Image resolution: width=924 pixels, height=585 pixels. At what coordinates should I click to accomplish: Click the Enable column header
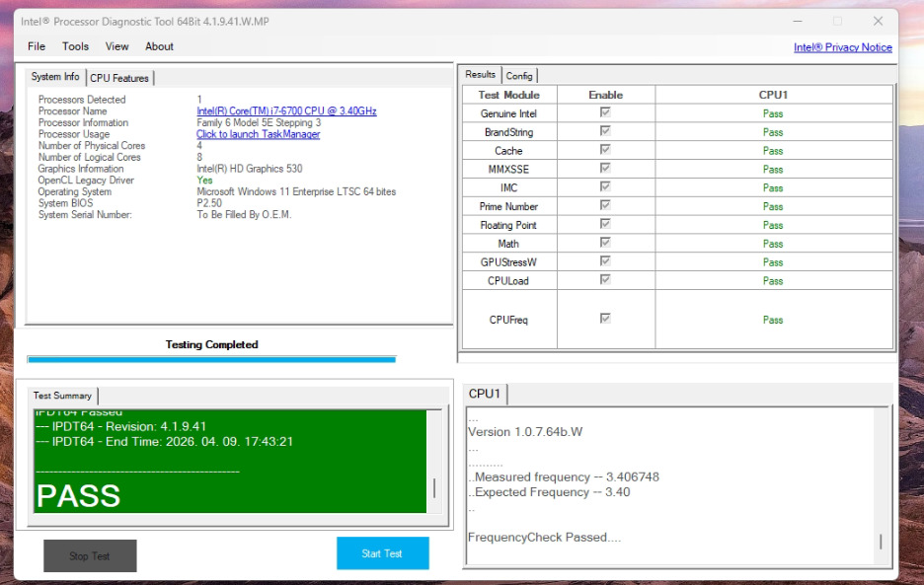pyautogui.click(x=606, y=95)
